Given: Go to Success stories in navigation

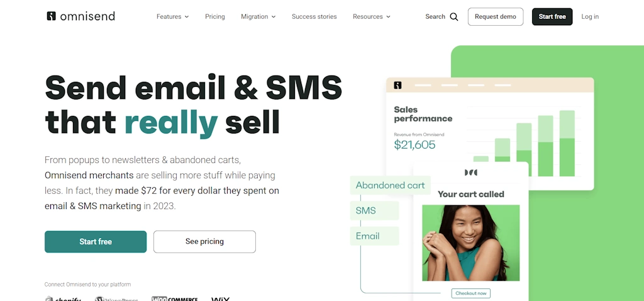Looking at the screenshot, I should tap(314, 16).
